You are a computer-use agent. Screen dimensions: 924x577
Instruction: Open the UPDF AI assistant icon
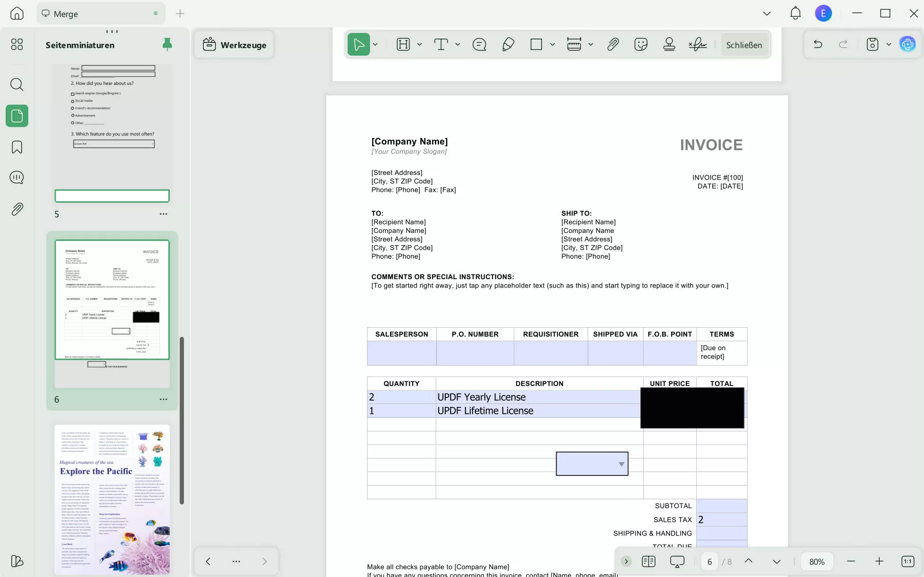(907, 45)
